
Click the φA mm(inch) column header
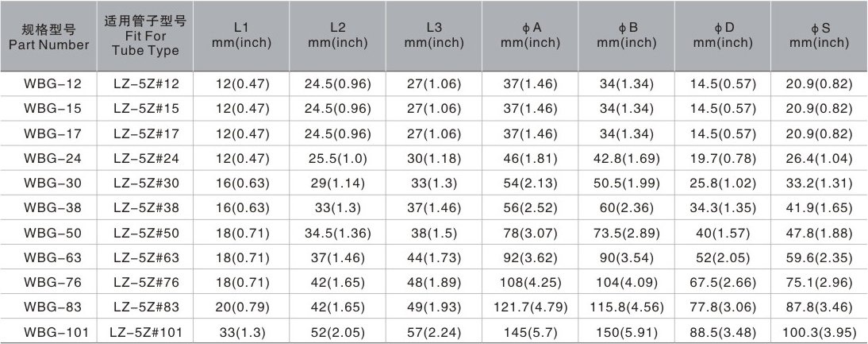(x=531, y=36)
